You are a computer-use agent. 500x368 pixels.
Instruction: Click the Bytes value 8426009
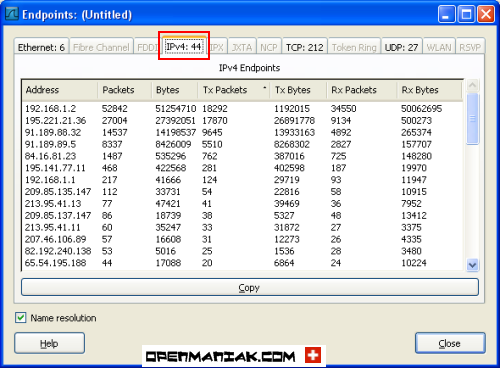pyautogui.click(x=173, y=144)
